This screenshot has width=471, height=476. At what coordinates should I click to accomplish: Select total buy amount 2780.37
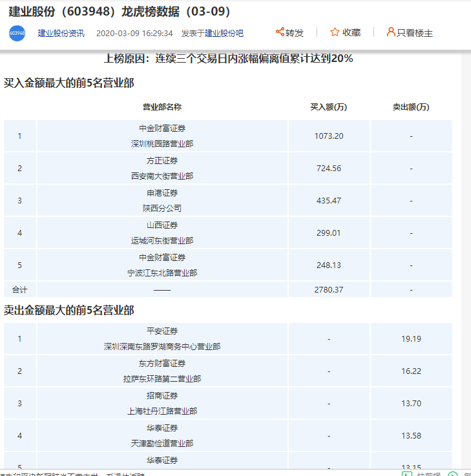point(329,289)
